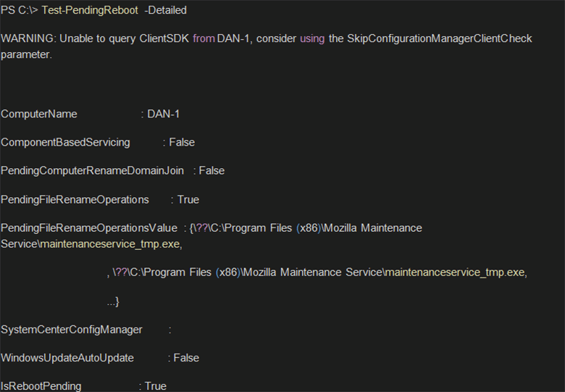Click the False value for ComponentBasedServicing
The width and height of the screenshot is (565, 392).
(182, 142)
